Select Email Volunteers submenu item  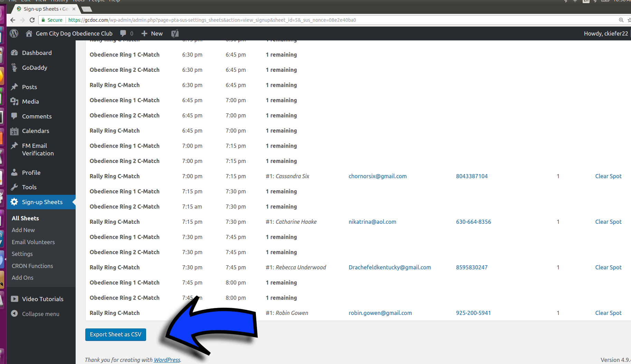coord(33,242)
